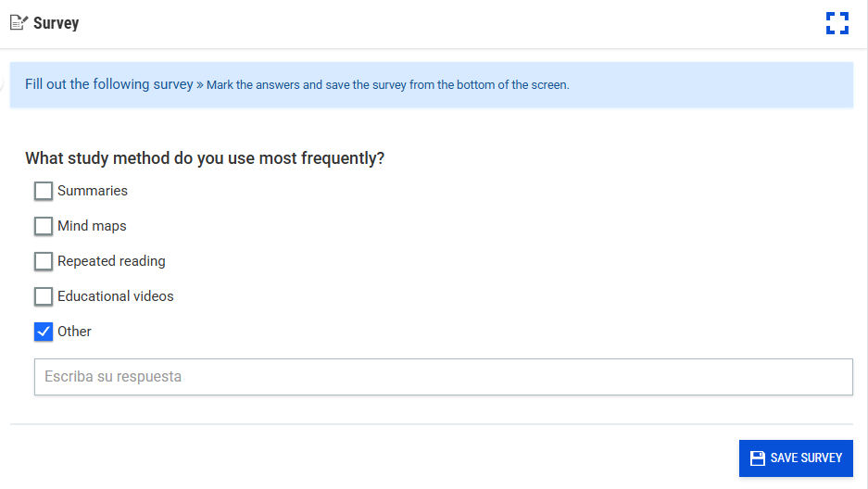Click the Educational videos label text
This screenshot has width=868, height=489.
click(x=116, y=296)
